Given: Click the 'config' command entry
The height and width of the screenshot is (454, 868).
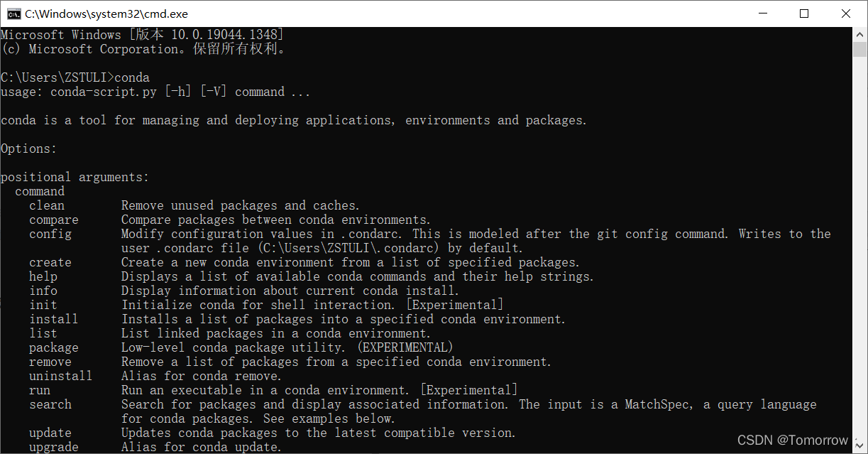Looking at the screenshot, I should 50,234.
